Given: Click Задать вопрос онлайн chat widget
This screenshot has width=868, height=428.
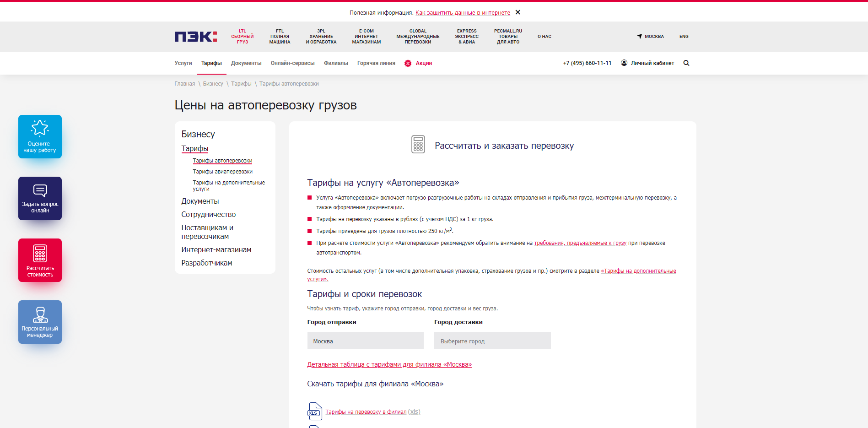Looking at the screenshot, I should click(x=40, y=198).
